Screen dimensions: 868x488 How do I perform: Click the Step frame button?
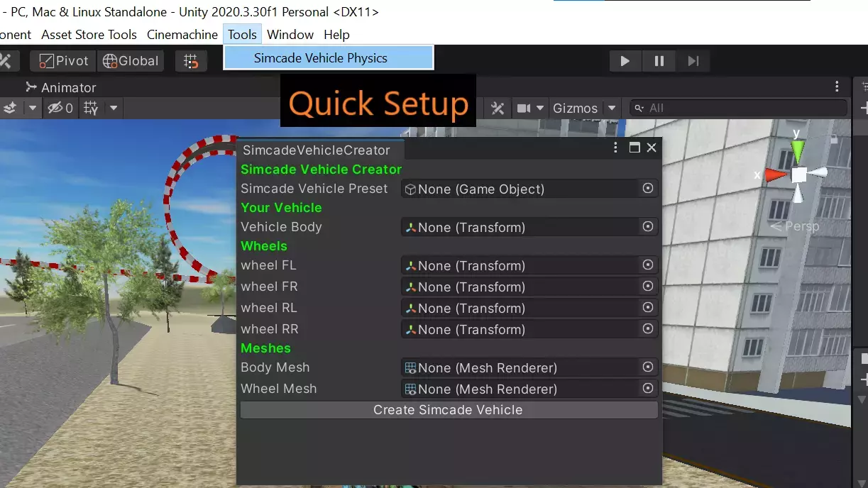coord(693,61)
